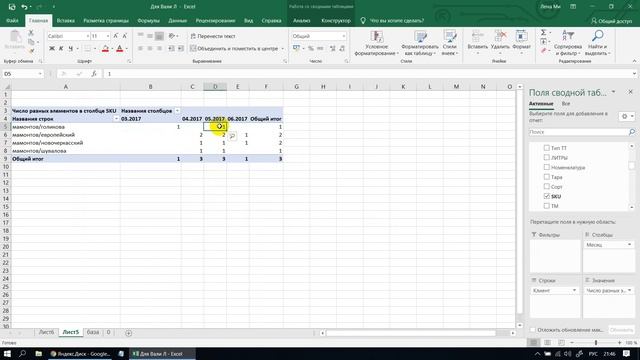The width and height of the screenshot is (640, 360).
Task: Open the Клиент field dropdown in Rows area
Action: click(574, 290)
